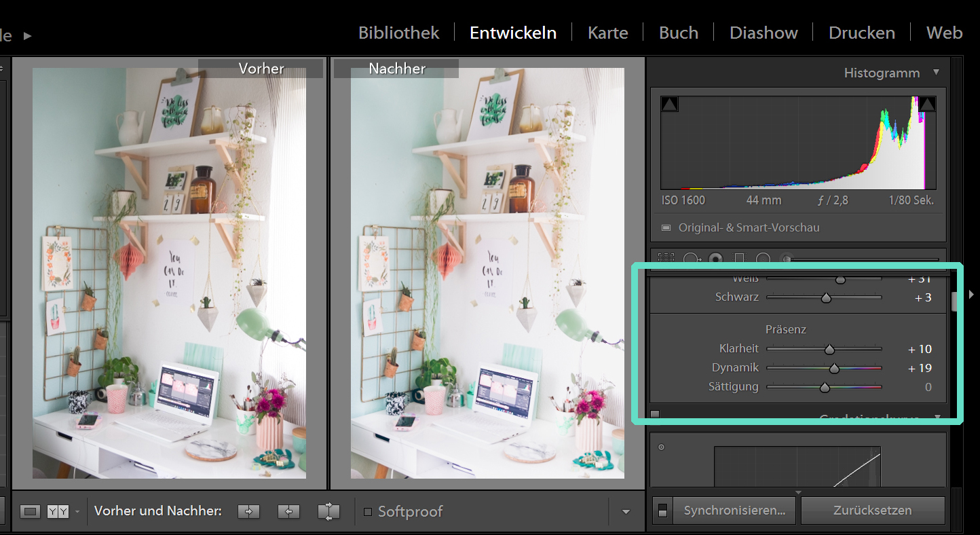The height and width of the screenshot is (535, 980).
Task: Toggle shadow clipping indicator in histogram
Action: tap(669, 104)
